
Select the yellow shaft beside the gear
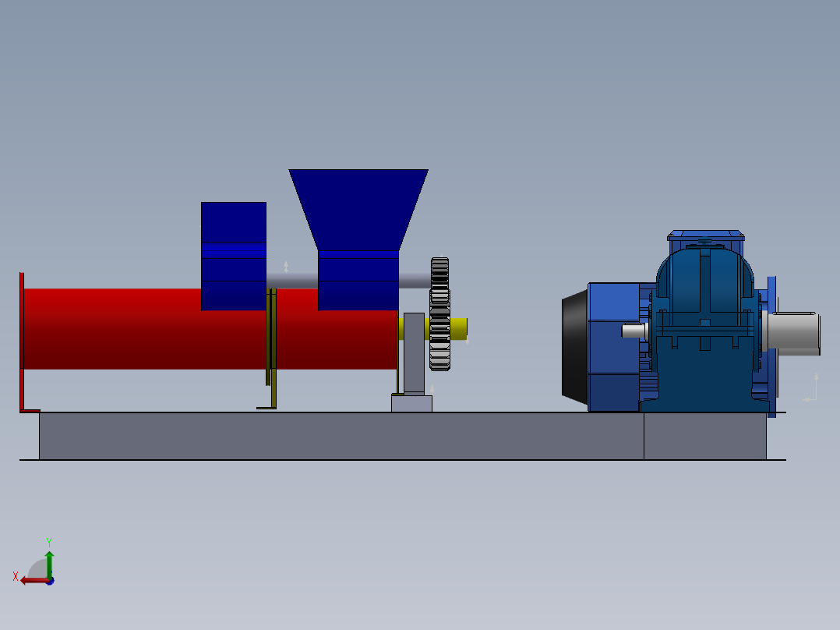click(x=458, y=328)
